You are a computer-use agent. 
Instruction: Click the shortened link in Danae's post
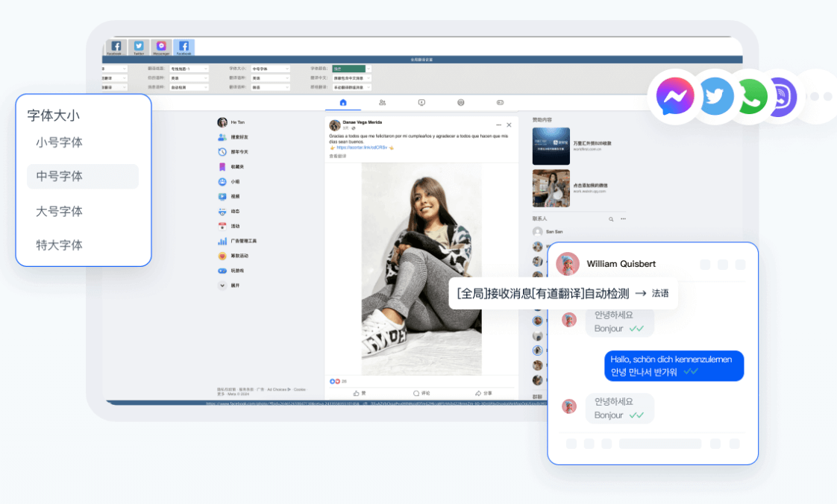click(x=362, y=148)
